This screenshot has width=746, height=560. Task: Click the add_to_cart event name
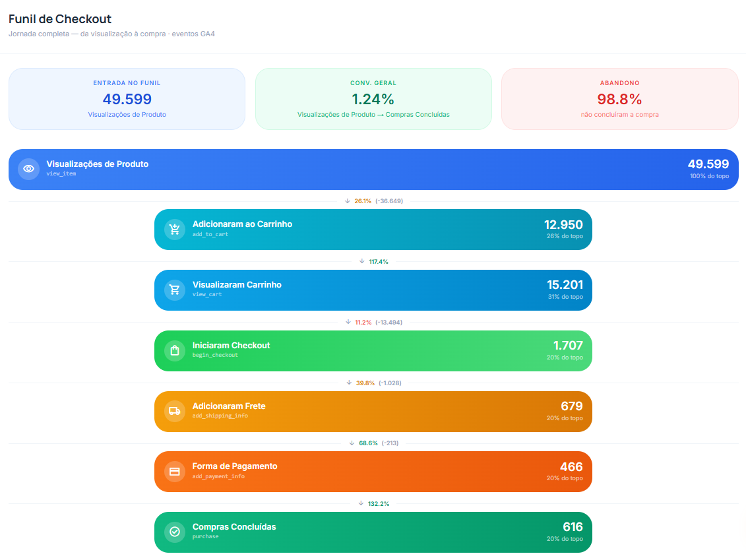click(x=210, y=234)
